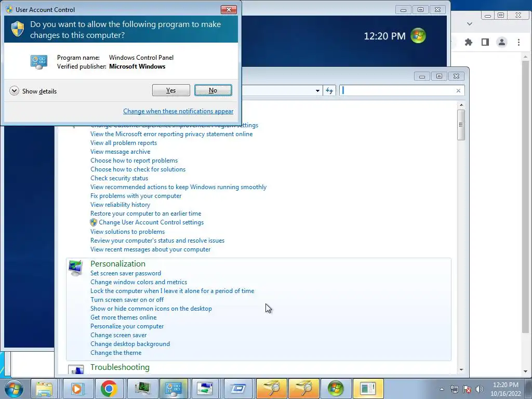This screenshot has height=399, width=532.
Task: Open 'Turn screen saver on or off'
Action: [127, 300]
